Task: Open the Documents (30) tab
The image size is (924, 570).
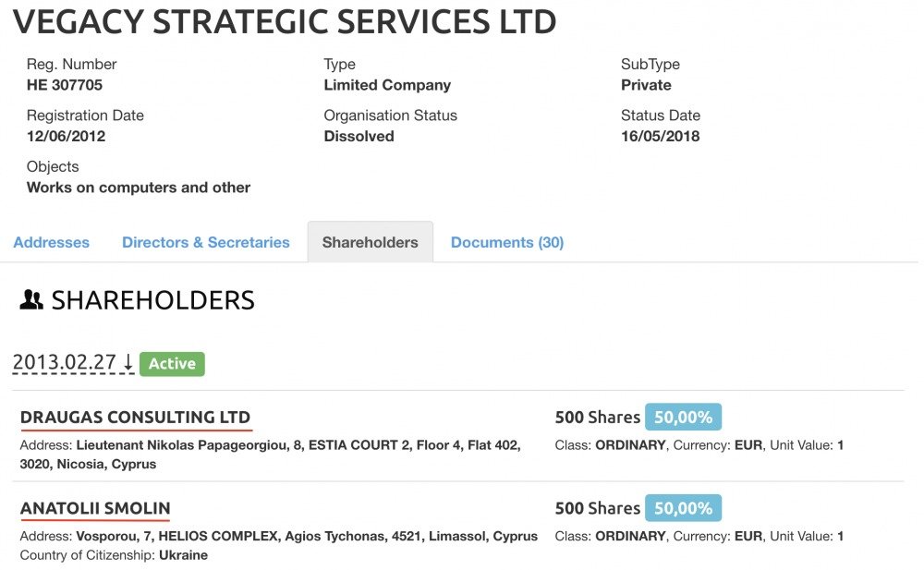Action: click(507, 242)
